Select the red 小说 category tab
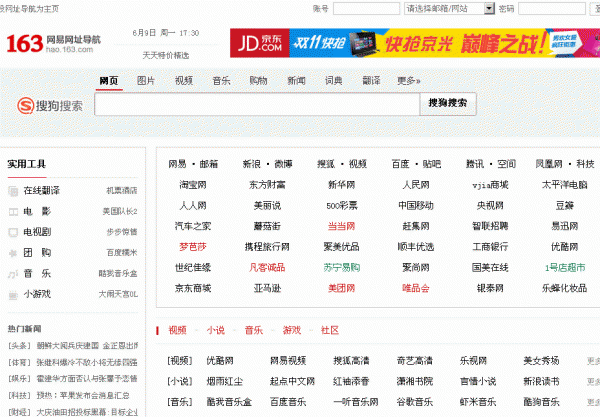The image size is (600, 417). click(216, 331)
